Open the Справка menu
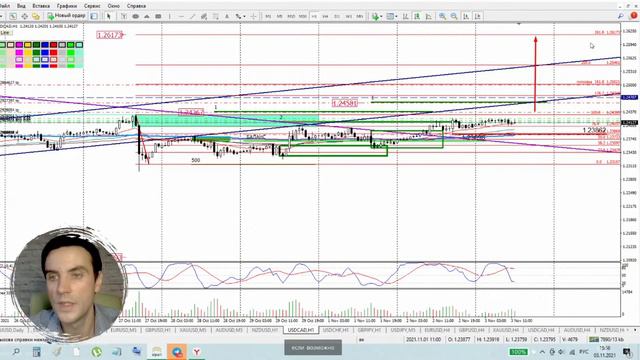This screenshot has width=640, height=360. (x=136, y=6)
